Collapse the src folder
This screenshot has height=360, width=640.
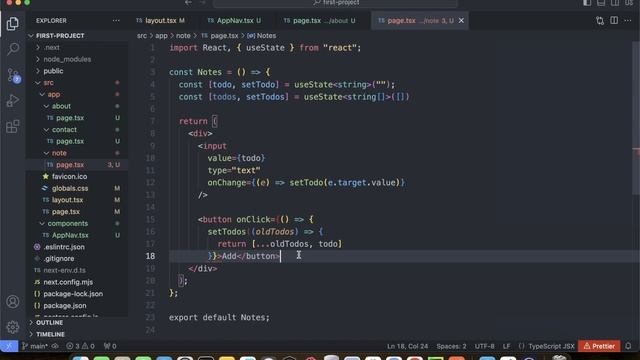[x=48, y=83]
